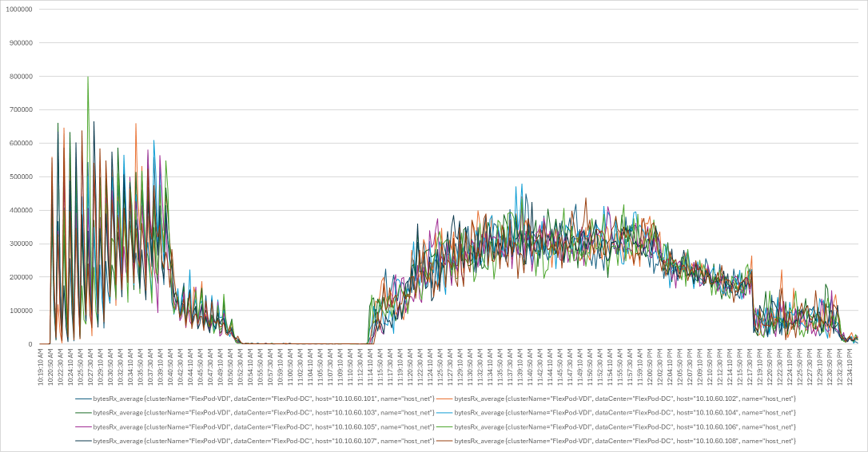The height and width of the screenshot is (452, 868).
Task: Click the 0 y-axis label
Action: pos(30,344)
